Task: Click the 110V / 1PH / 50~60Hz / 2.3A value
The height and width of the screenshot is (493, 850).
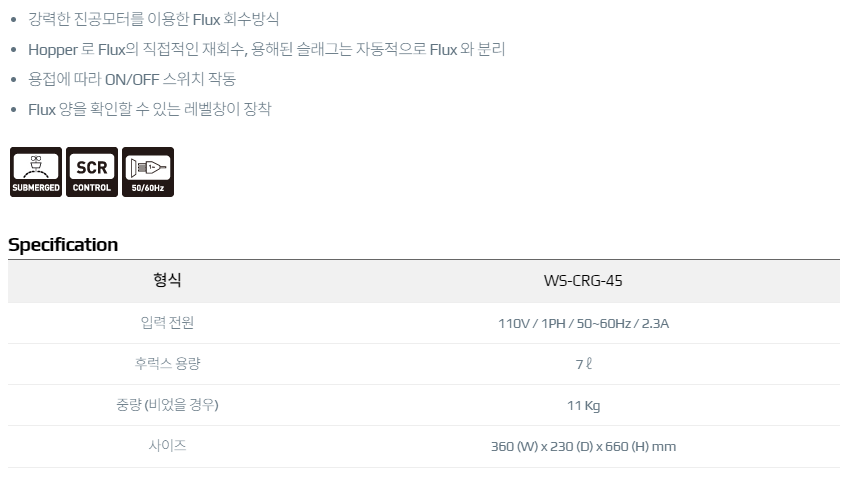Action: pyautogui.click(x=583, y=323)
